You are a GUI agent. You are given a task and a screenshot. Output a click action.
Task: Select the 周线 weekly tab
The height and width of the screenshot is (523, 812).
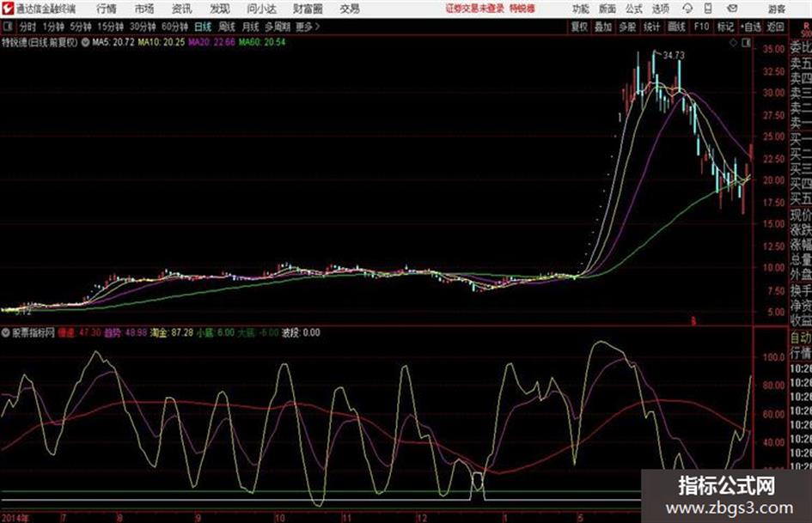(x=227, y=27)
